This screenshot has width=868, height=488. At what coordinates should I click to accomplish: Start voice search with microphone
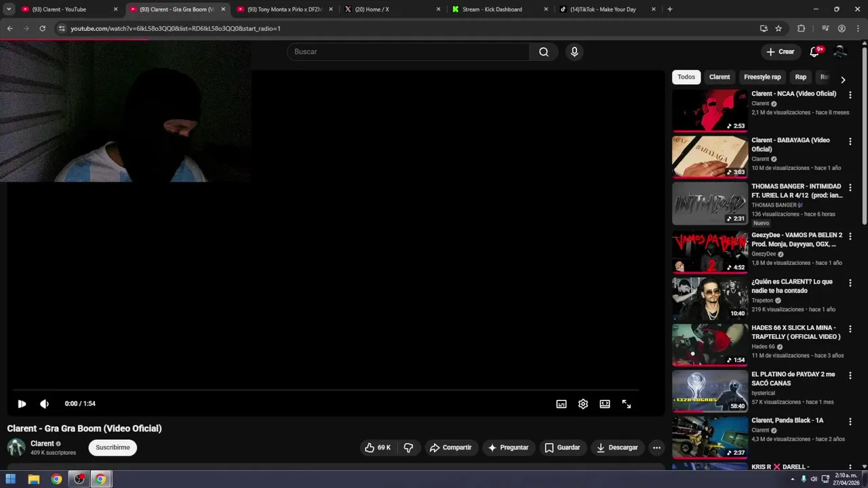tap(574, 52)
